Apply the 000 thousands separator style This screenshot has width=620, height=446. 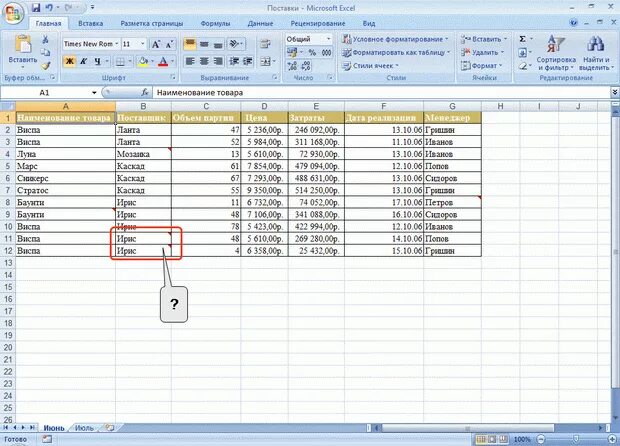click(327, 52)
